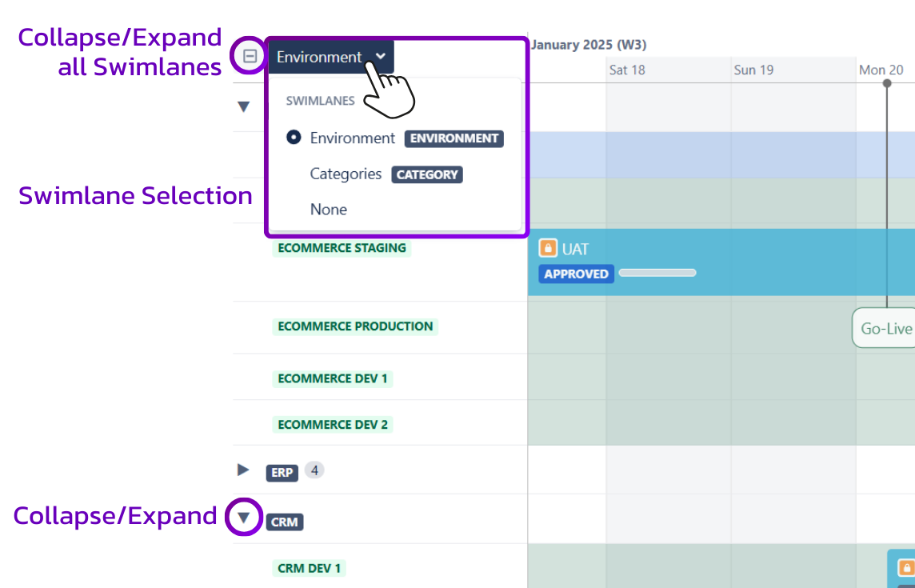The width and height of the screenshot is (915, 588).
Task: Collapse the top swimlane triangle
Action: (x=244, y=106)
